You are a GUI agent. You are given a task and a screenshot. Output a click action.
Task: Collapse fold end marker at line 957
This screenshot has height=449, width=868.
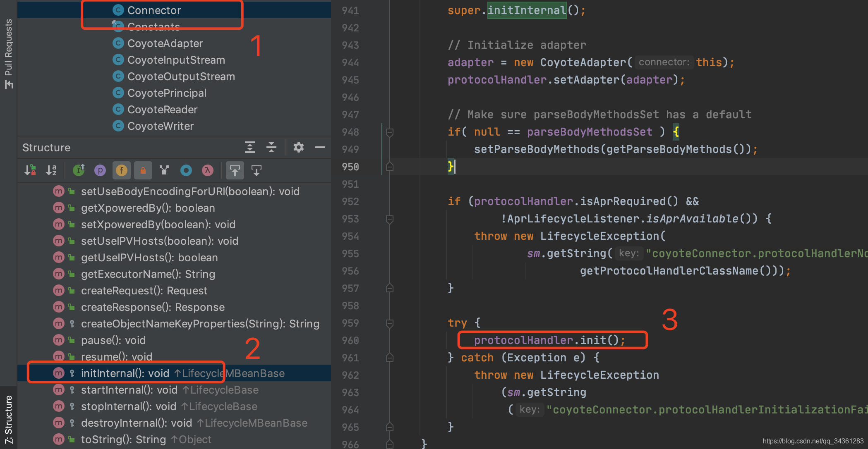pyautogui.click(x=389, y=288)
